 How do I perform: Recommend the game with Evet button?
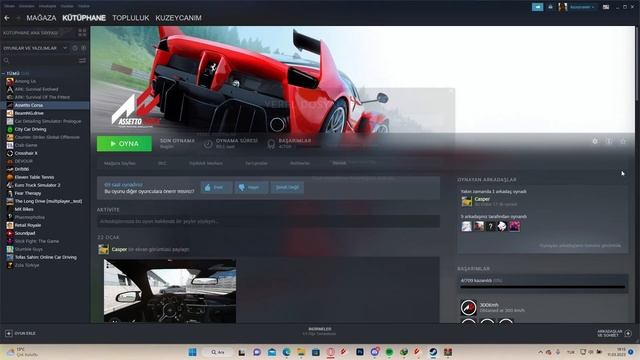click(x=216, y=187)
